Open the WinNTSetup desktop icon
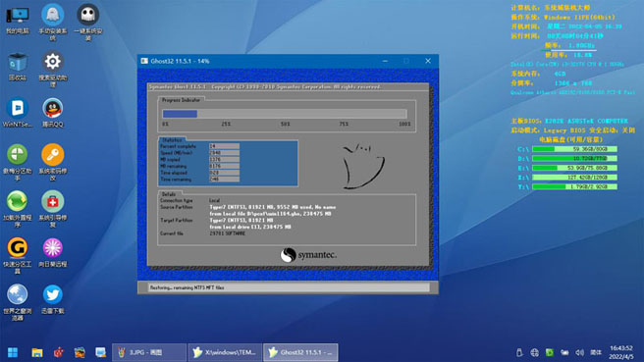The width and height of the screenshot is (644, 362). tap(18, 113)
